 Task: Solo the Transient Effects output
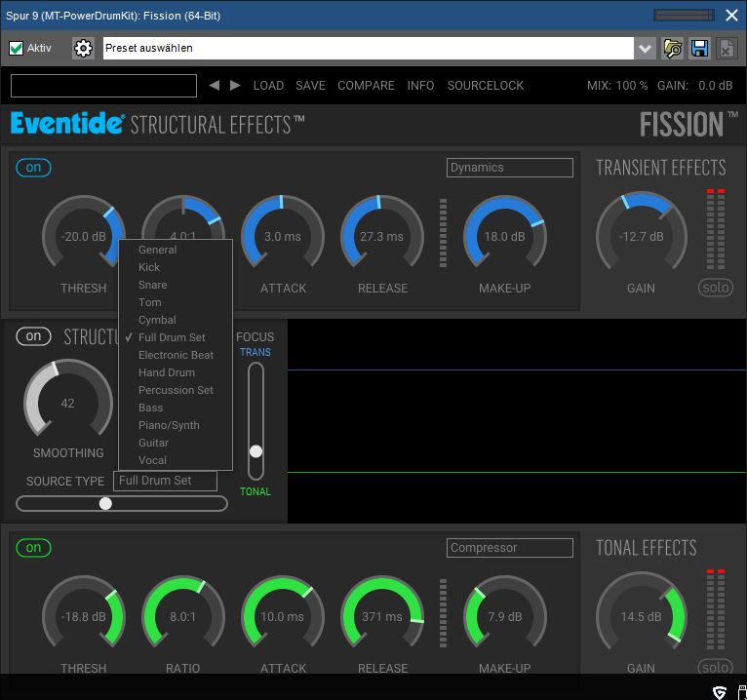716,288
